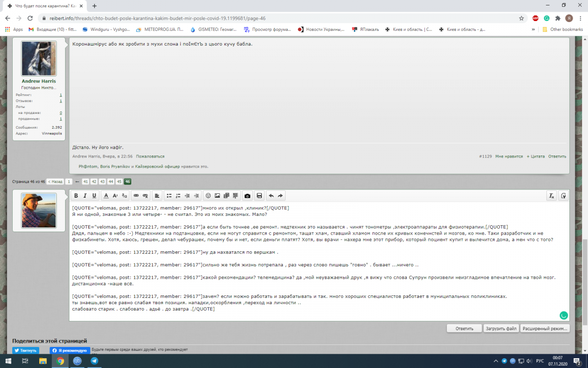Image resolution: width=588 pixels, height=368 pixels.
Task: Open Telegram from the Windows taskbar
Action: 94,361
